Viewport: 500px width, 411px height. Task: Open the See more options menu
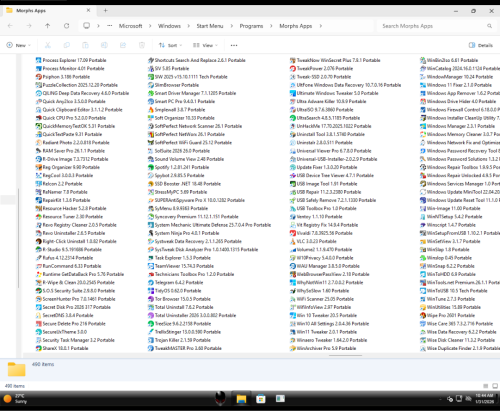coord(234,45)
